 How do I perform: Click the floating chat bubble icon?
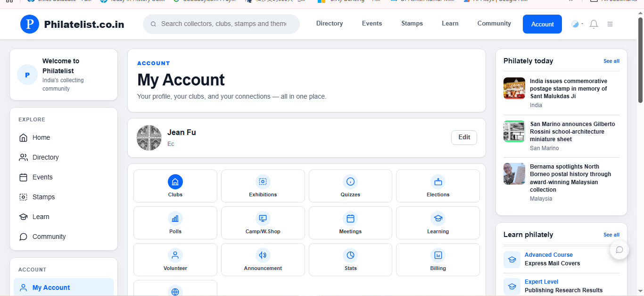619,250
